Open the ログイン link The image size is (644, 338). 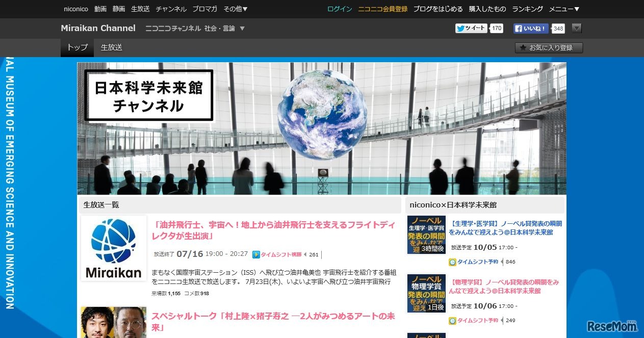339,9
